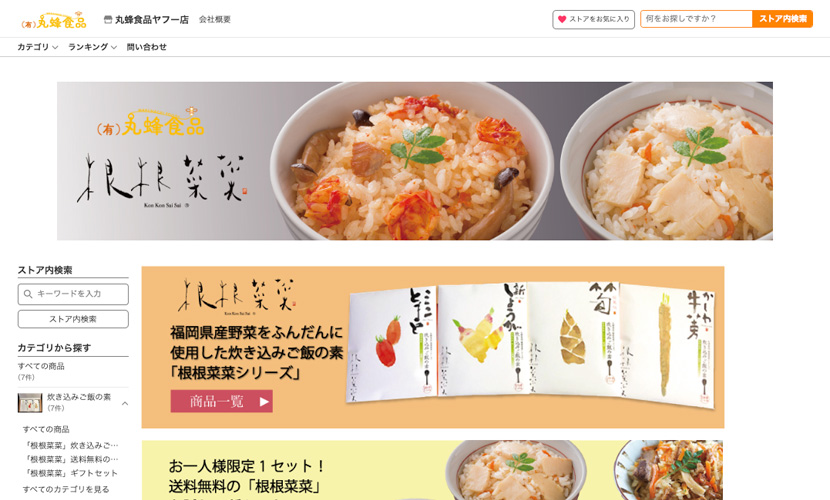
Task: Open すべてのカテゴリを見る link
Action: point(66,489)
